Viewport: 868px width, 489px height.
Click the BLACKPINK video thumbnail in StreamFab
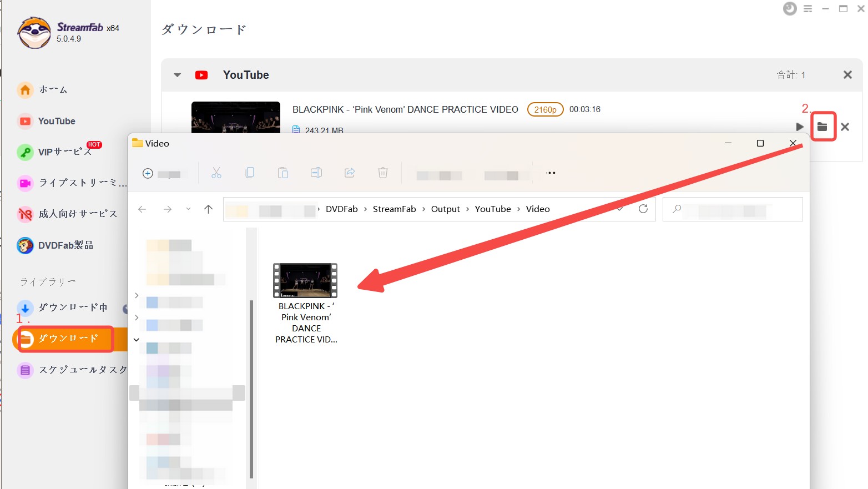[x=236, y=117]
